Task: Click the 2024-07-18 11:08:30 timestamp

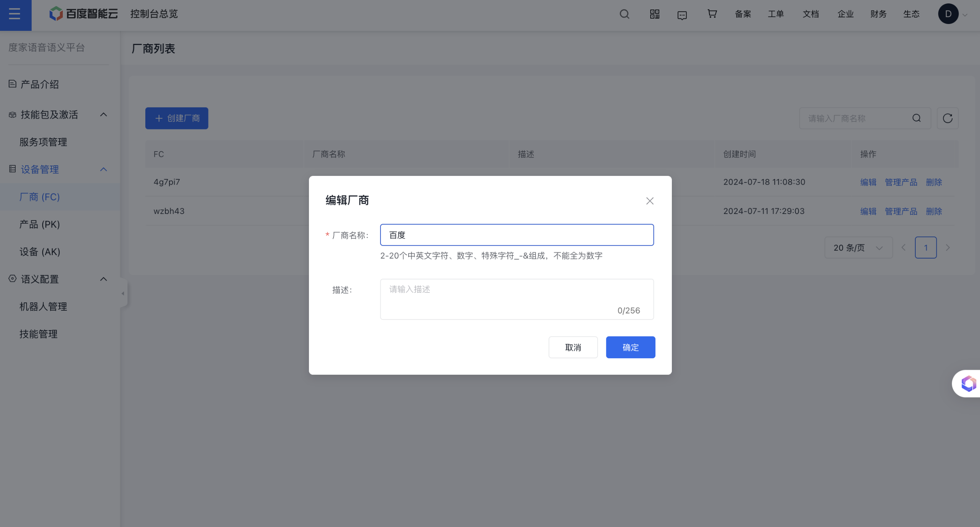Action: 764,182
